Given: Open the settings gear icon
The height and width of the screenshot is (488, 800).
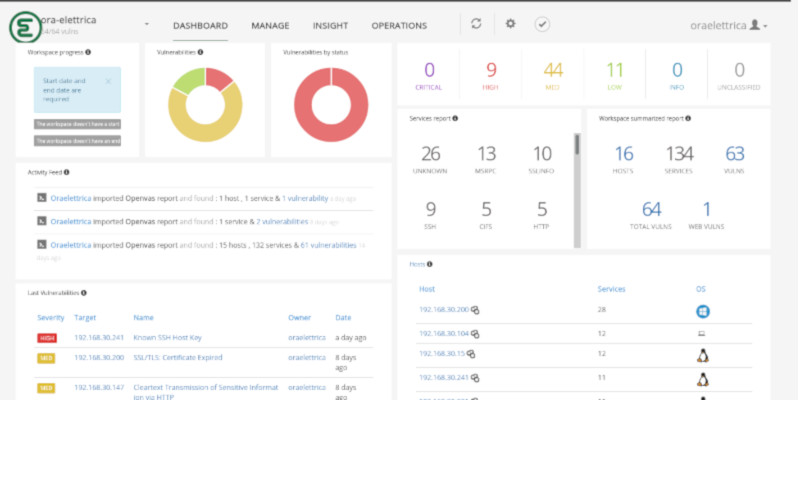Looking at the screenshot, I should click(510, 23).
